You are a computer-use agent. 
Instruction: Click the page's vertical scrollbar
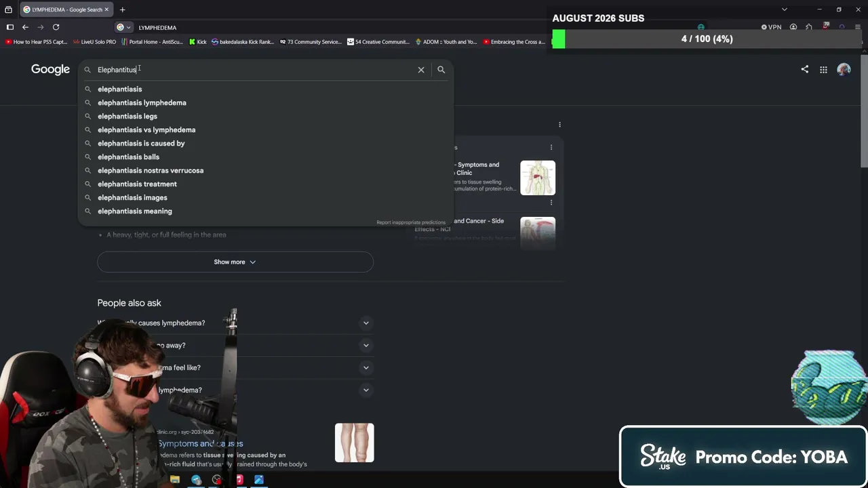864,112
